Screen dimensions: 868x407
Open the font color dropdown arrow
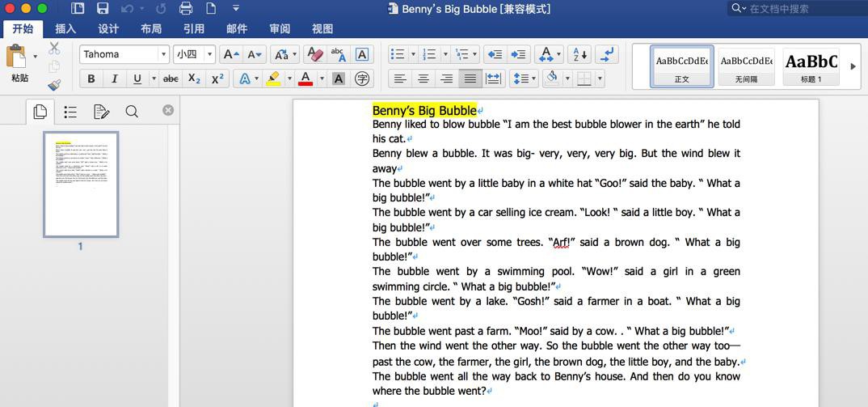[x=322, y=78]
